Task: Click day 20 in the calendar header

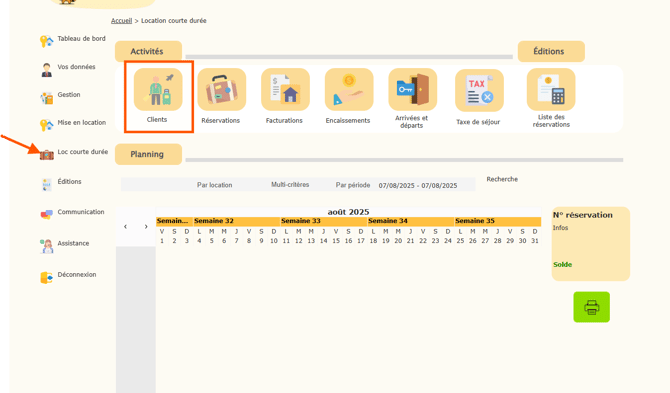Action: (398, 241)
